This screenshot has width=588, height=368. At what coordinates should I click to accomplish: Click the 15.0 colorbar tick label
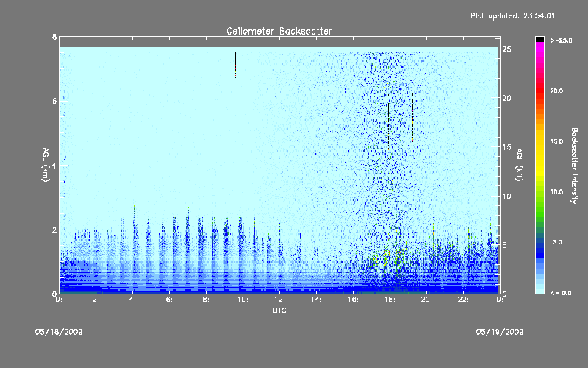[556, 141]
